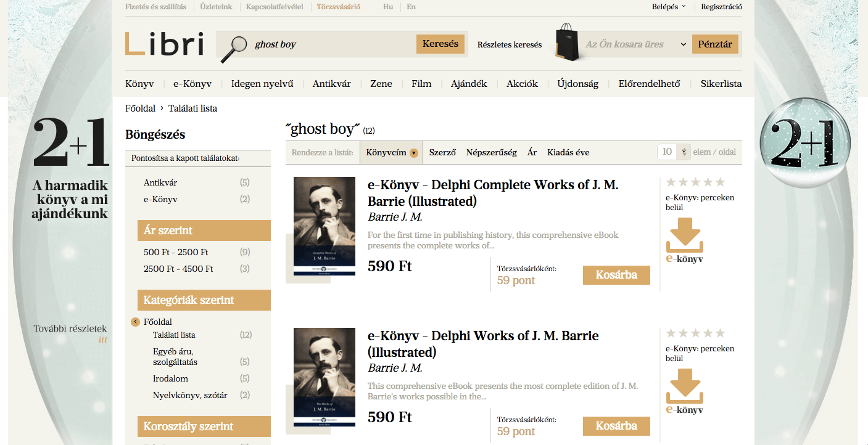Open the Regisztráció link
Image resolution: width=868 pixels, height=445 pixels.
(x=722, y=7)
